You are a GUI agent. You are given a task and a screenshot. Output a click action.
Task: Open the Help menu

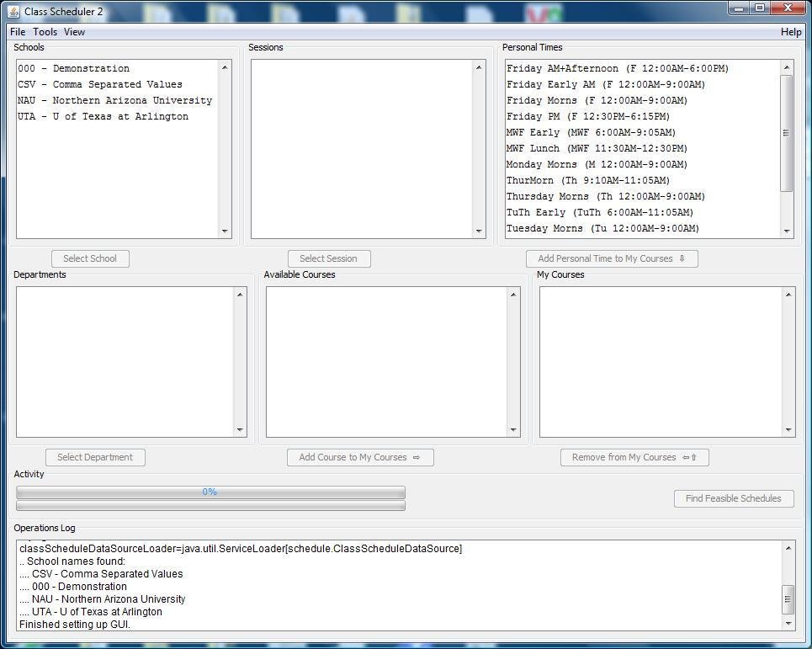click(790, 31)
